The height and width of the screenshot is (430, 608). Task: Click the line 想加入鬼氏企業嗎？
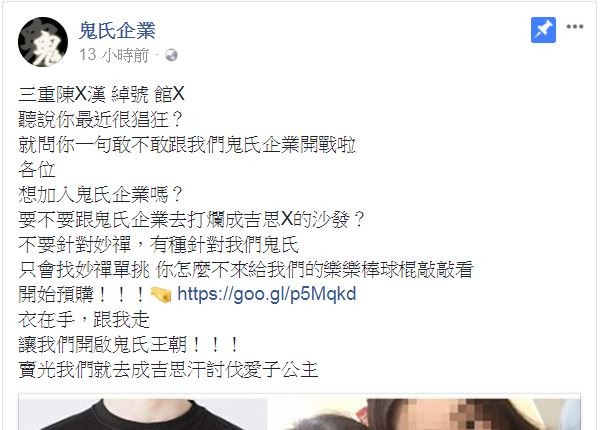coord(100,195)
